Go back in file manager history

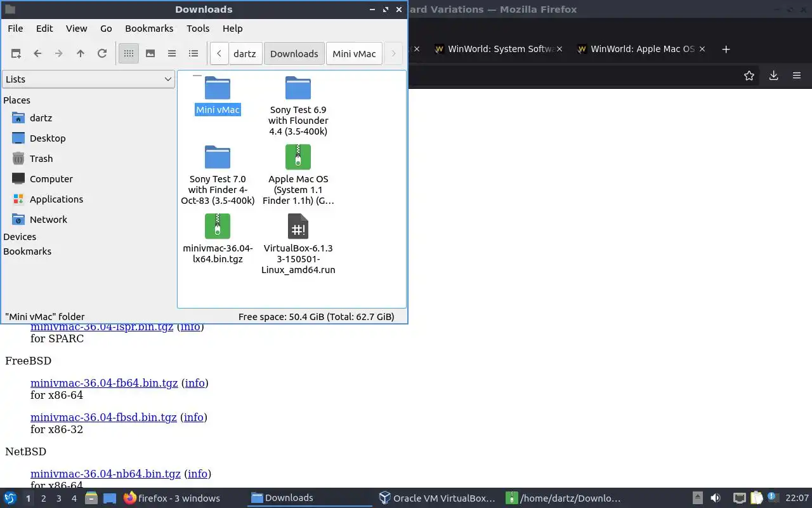(x=37, y=54)
